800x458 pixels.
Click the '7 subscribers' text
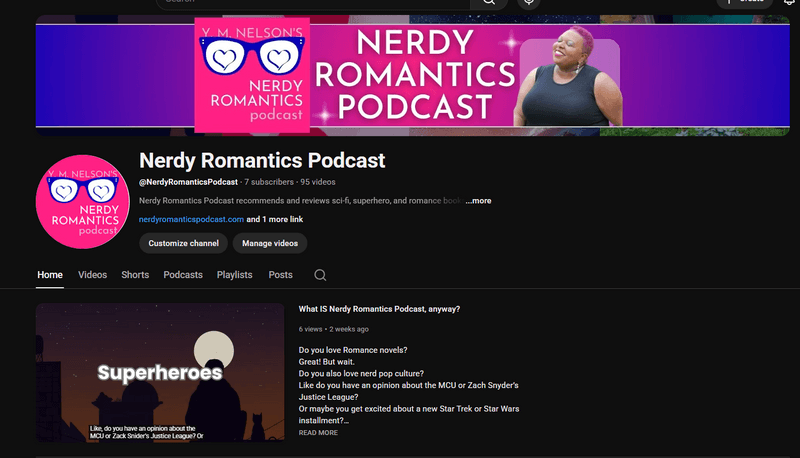[269, 182]
